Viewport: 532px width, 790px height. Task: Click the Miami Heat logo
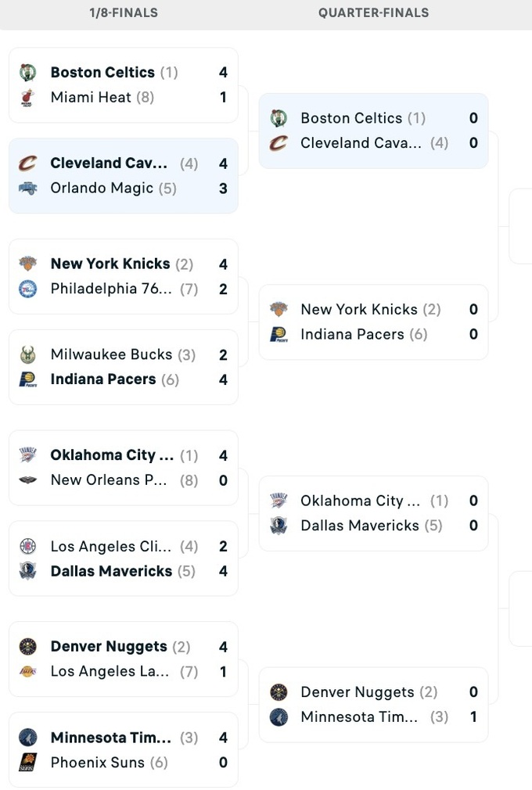click(28, 98)
